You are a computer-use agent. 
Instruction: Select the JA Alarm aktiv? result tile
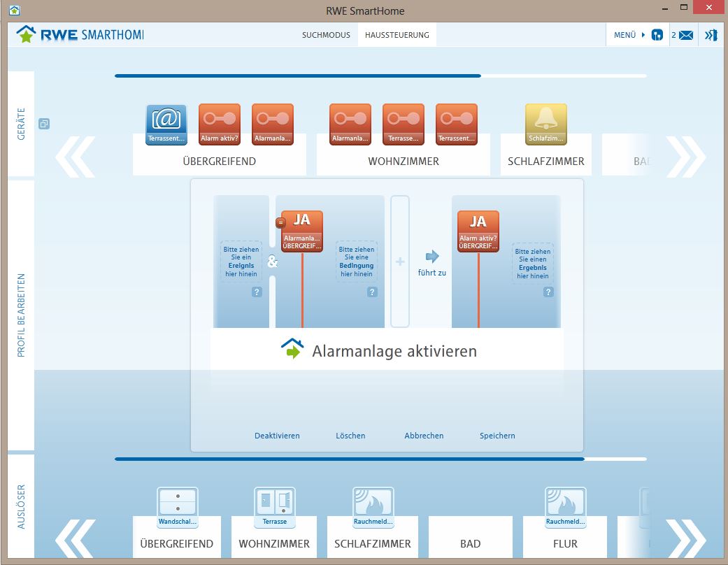pyautogui.click(x=478, y=231)
